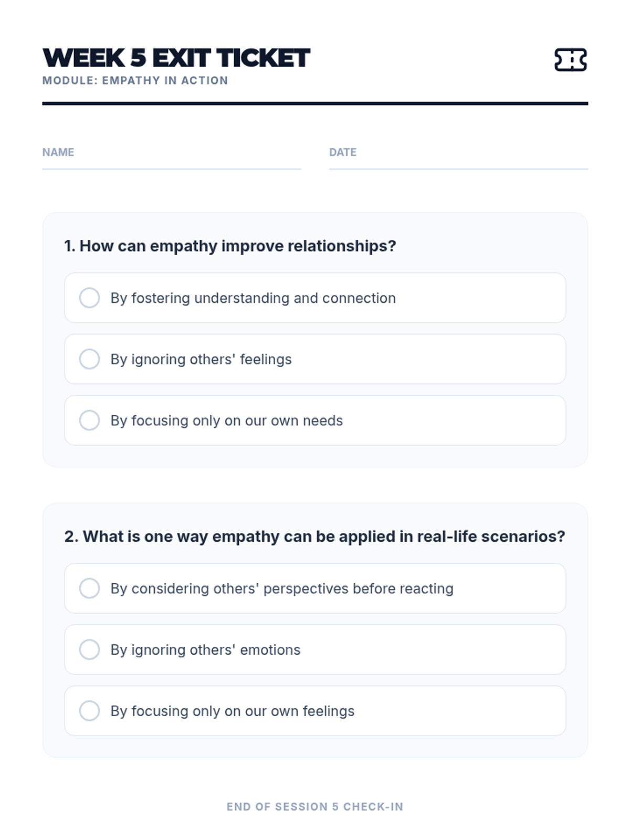Click "By considering others' perspectives before reacting" text

(282, 589)
